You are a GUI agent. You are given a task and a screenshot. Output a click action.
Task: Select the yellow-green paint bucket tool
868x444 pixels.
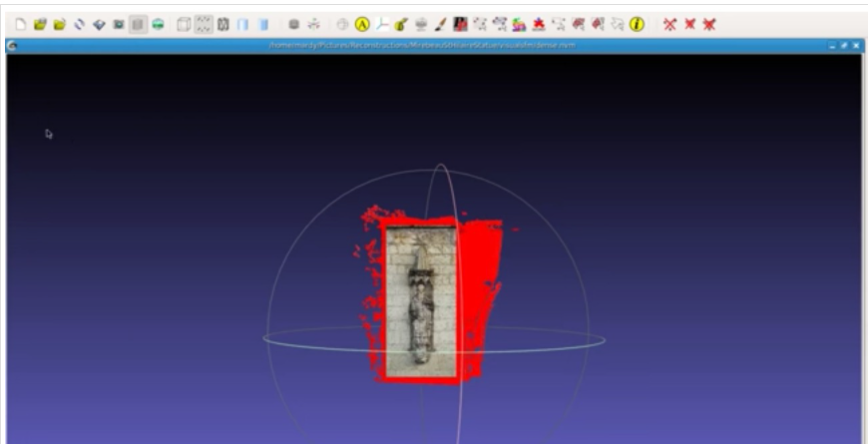(401, 24)
